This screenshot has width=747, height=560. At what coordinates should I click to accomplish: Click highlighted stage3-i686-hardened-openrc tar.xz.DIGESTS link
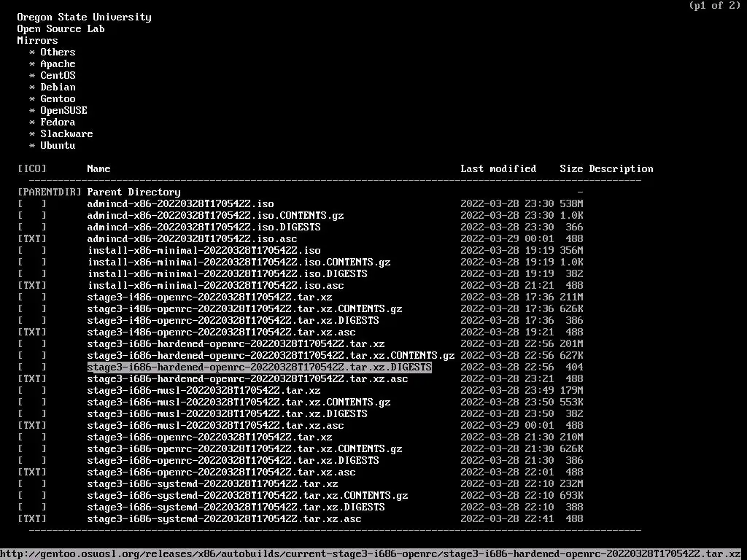tap(259, 367)
